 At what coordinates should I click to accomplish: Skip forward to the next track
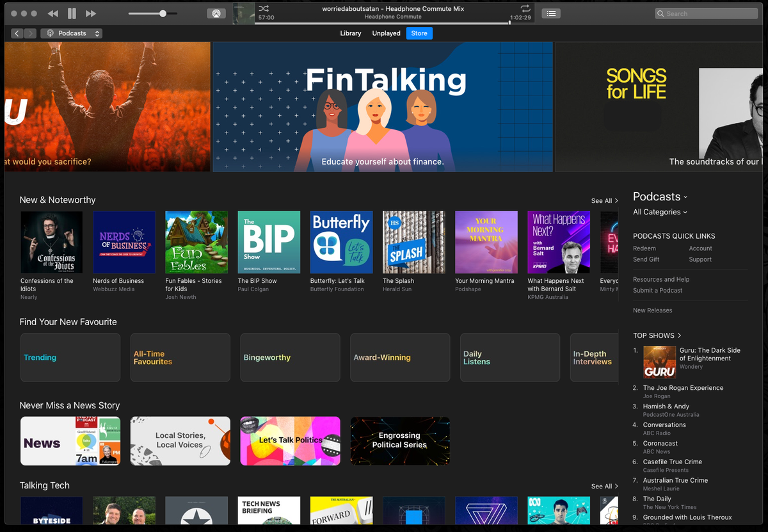pyautogui.click(x=91, y=13)
